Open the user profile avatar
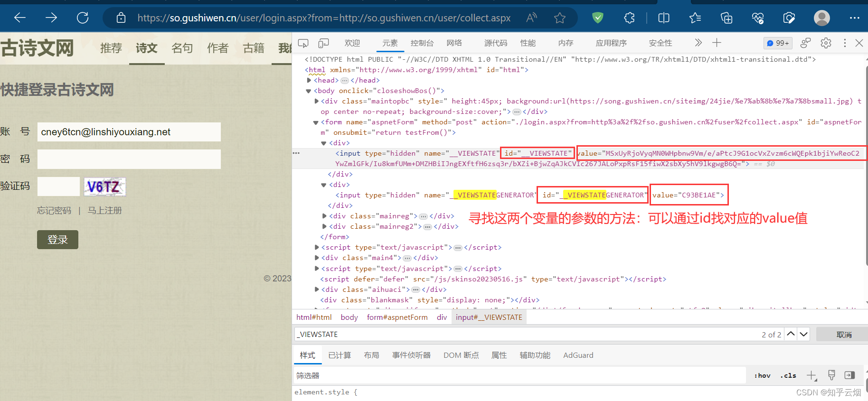Screen dimensions: 868x401 click(822, 18)
